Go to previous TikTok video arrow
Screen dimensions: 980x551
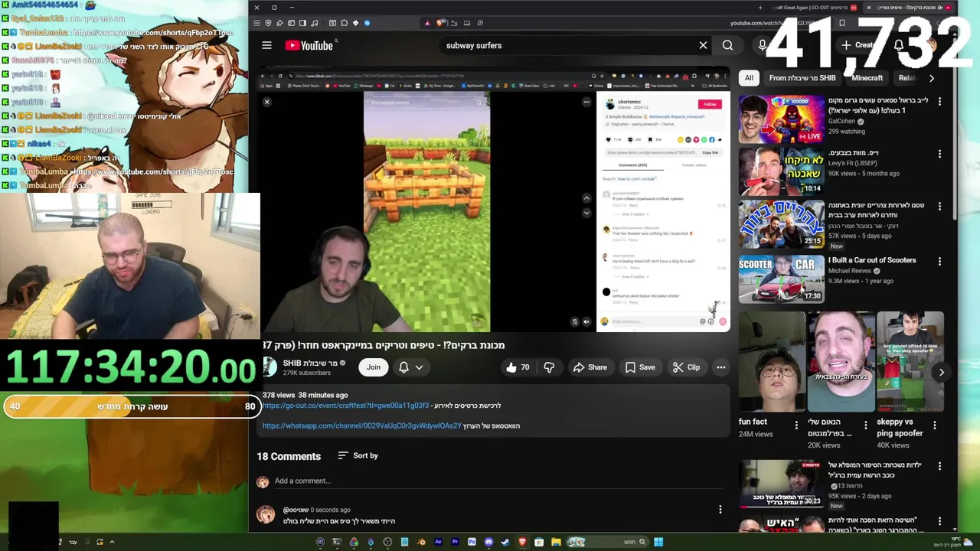click(x=586, y=198)
